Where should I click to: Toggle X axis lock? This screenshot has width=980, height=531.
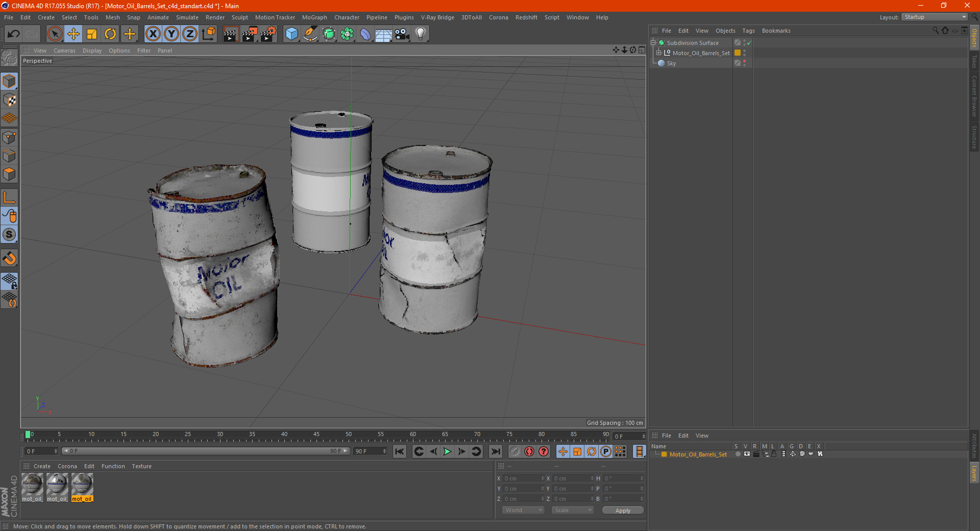click(x=153, y=34)
